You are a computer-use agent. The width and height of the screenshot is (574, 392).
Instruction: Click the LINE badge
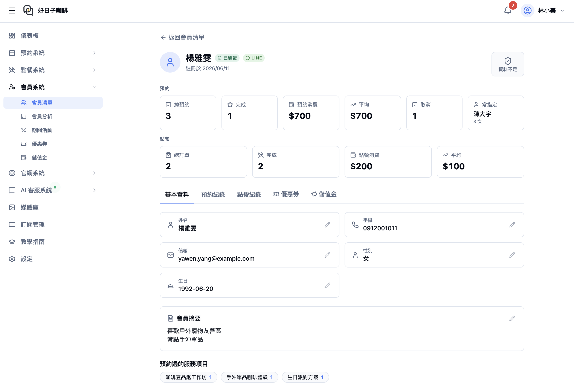[x=254, y=58]
